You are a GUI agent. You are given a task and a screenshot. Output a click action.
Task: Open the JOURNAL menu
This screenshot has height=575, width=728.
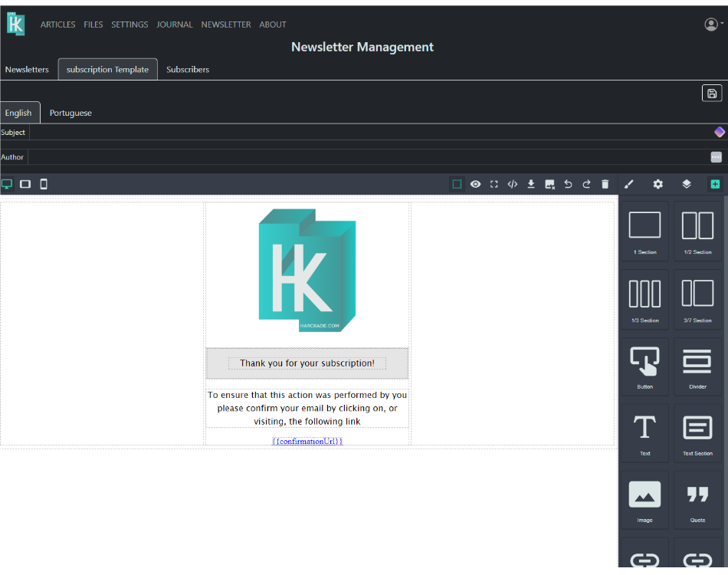[x=175, y=25]
